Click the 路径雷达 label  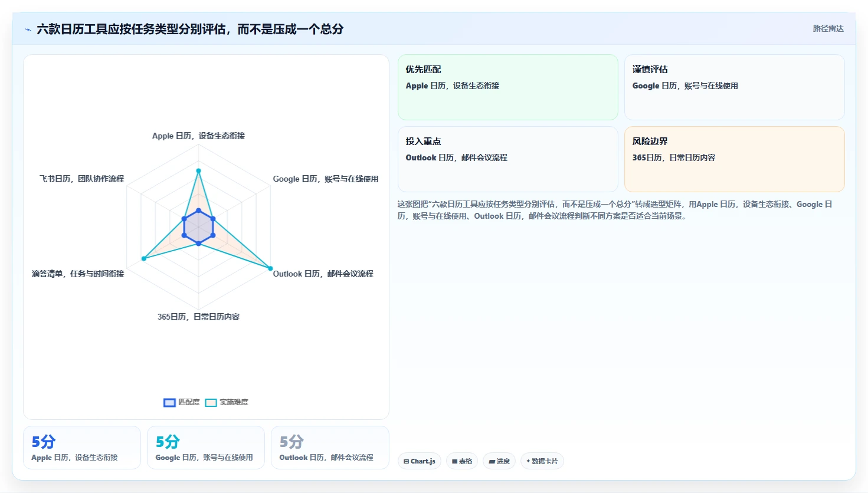(x=828, y=28)
